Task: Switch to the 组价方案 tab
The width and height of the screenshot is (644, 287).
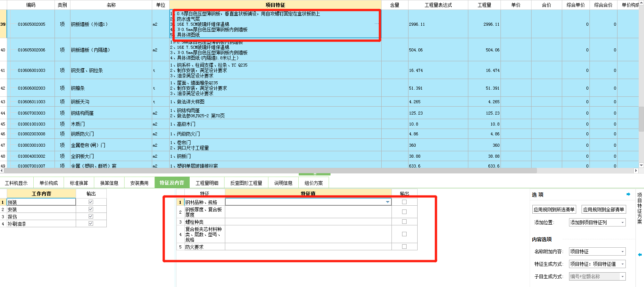Action: point(314,183)
